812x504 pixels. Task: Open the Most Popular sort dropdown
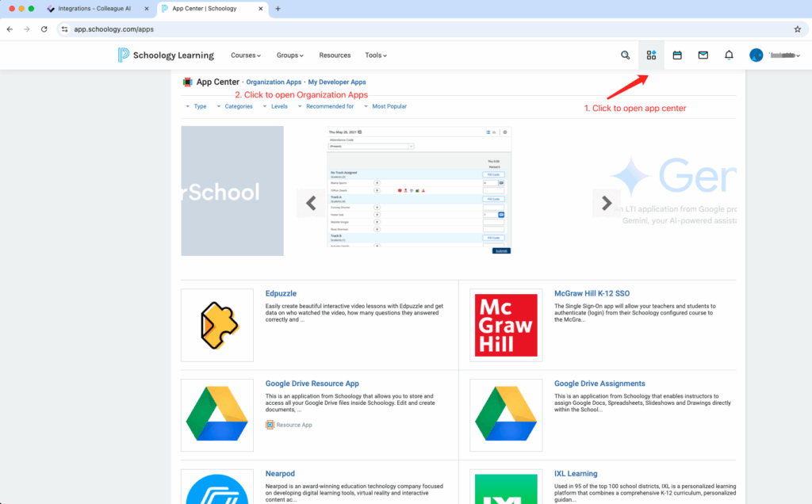click(x=389, y=106)
